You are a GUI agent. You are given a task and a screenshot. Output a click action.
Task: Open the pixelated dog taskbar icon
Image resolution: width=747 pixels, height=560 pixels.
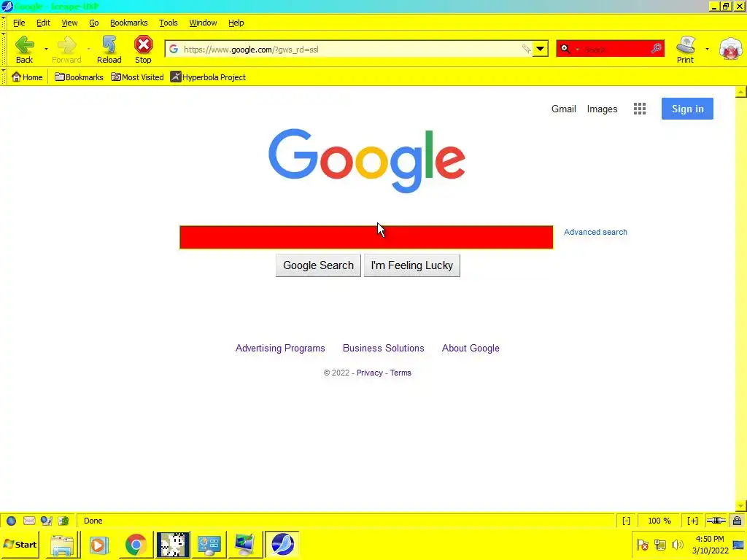point(173,544)
